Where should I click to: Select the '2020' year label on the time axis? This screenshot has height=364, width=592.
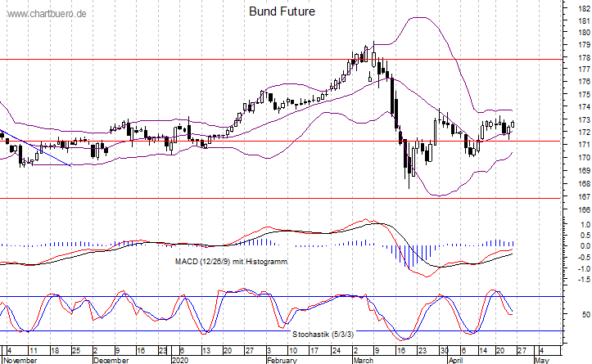click(x=179, y=360)
